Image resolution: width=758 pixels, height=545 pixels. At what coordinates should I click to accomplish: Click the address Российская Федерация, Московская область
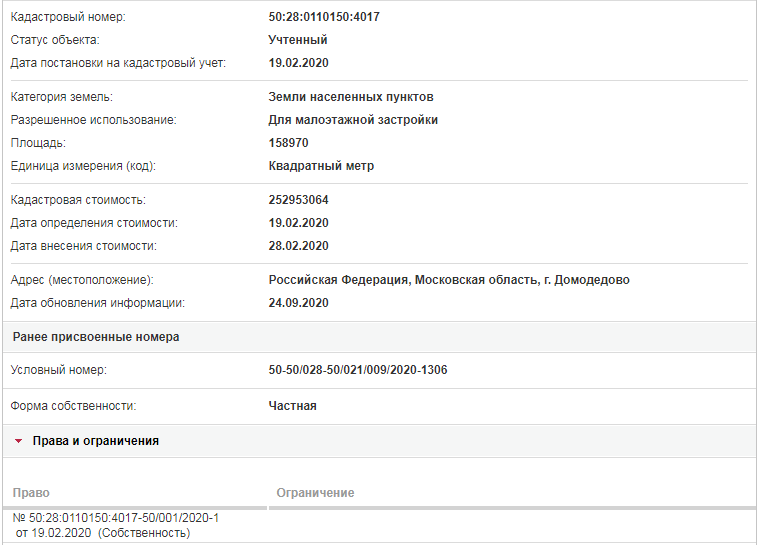click(403, 280)
